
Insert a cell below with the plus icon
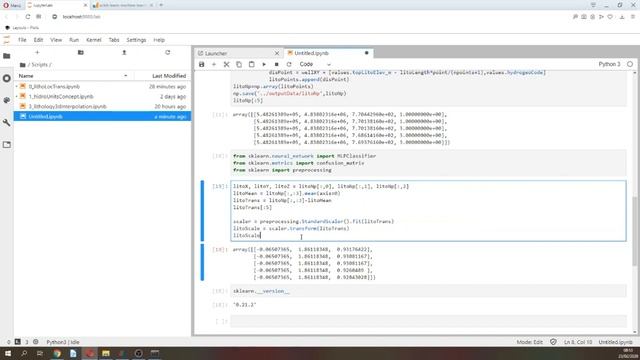(214, 64)
